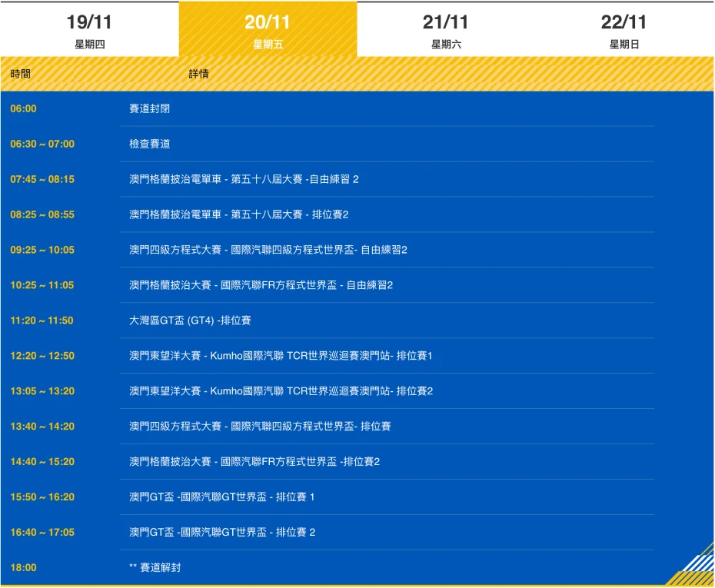
Task: Click the ** 賽道解封 event text
Action: (155, 568)
